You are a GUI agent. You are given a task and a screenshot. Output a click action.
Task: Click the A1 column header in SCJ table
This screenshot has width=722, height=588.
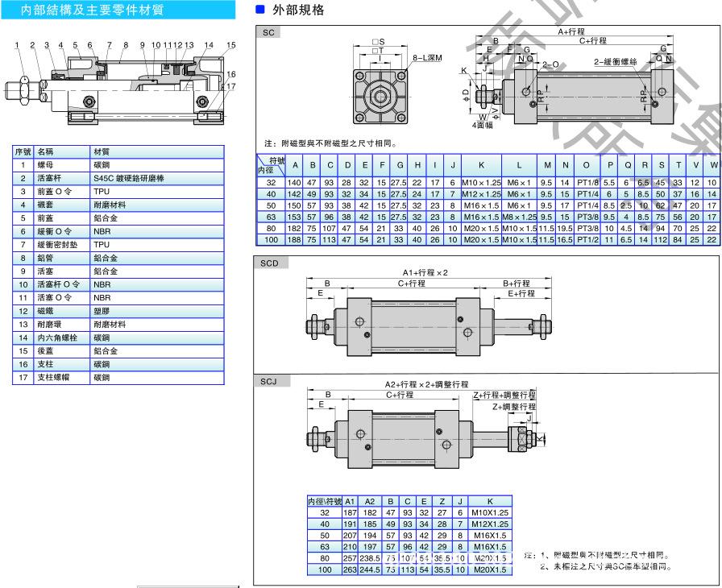tap(350, 500)
